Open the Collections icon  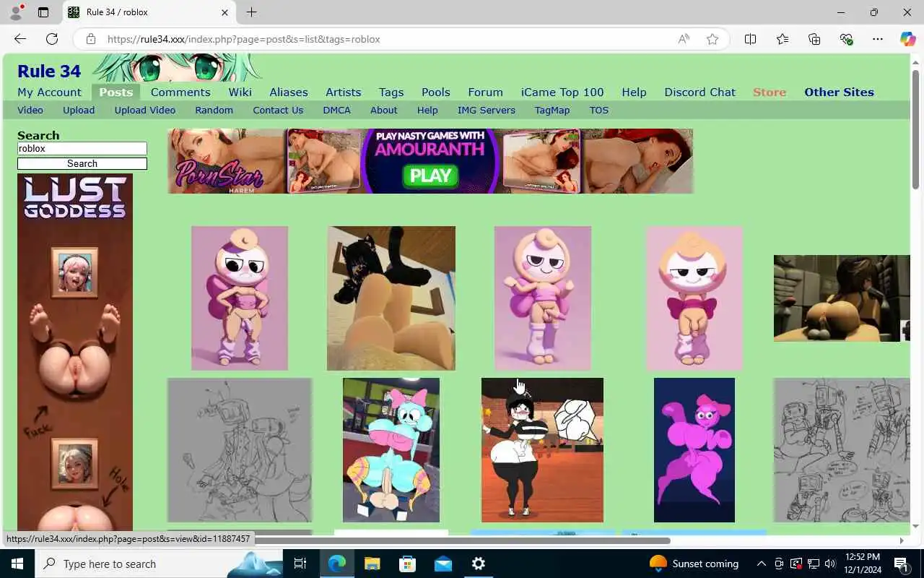pos(814,39)
